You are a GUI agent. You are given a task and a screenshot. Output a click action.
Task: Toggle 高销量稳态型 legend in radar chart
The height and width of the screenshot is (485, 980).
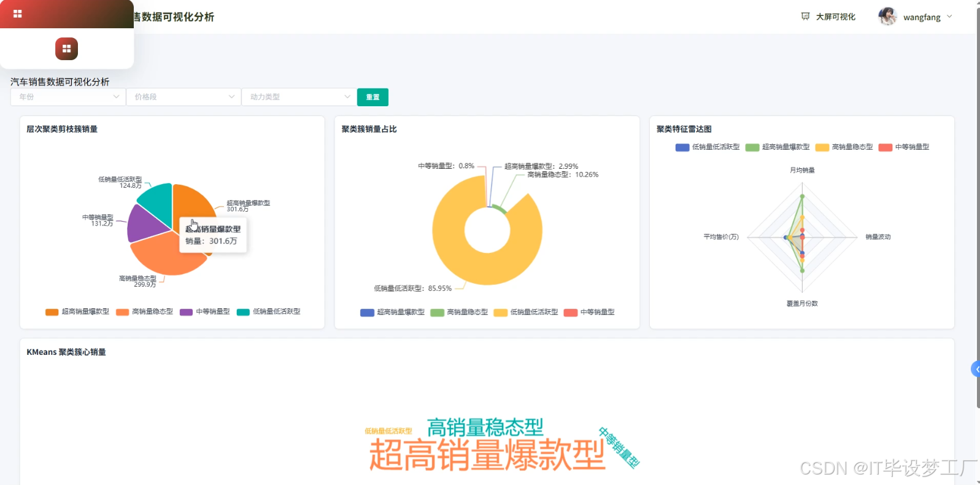(844, 147)
